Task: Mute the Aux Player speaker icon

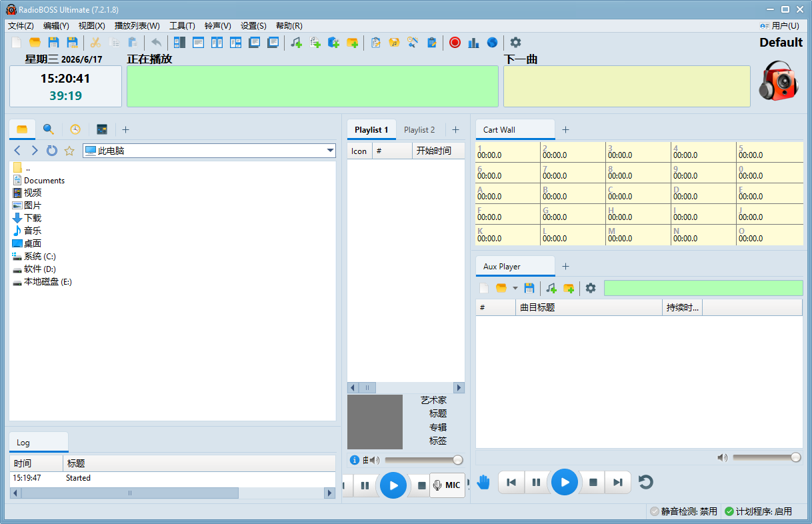Action: point(722,457)
